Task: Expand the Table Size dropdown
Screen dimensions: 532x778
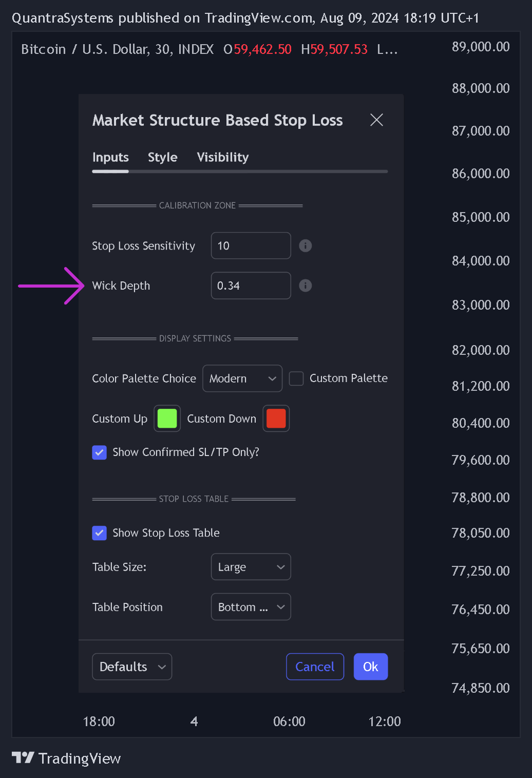Action: (251, 567)
